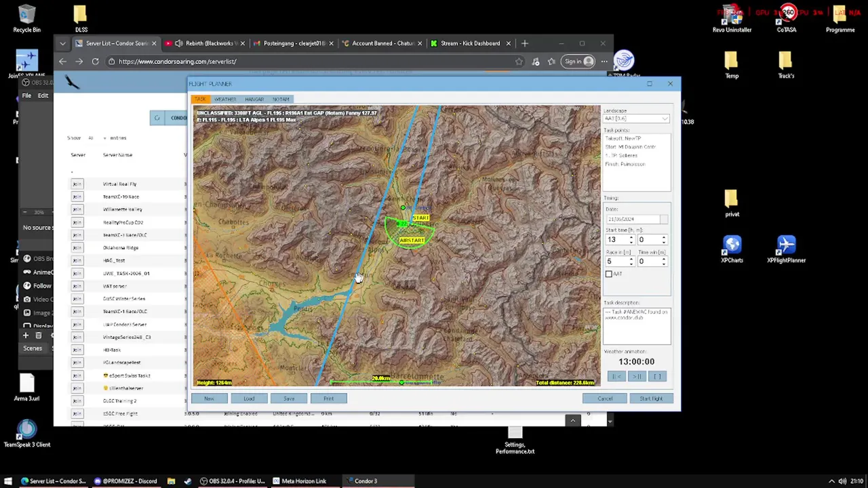Adjust the Start time hour spinner
This screenshot has height=488, width=868.
pyautogui.click(x=631, y=240)
